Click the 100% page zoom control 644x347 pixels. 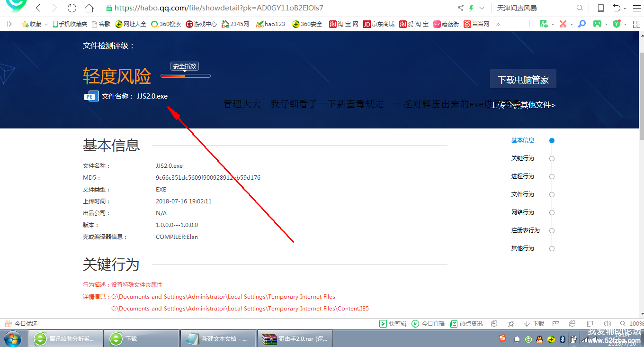pos(633,324)
